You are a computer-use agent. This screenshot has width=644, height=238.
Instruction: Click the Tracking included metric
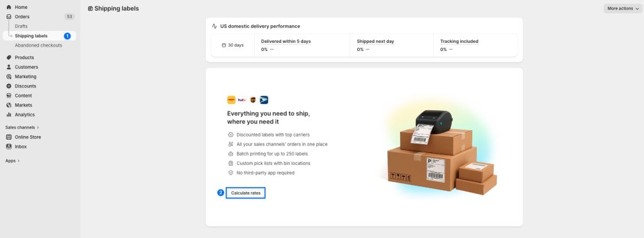(x=459, y=41)
